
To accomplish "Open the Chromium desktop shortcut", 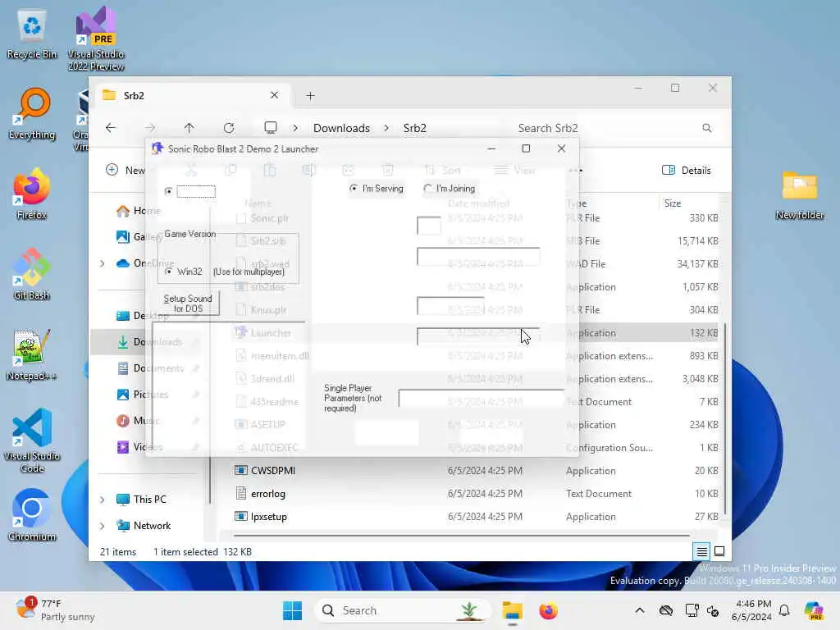I will 32,516.
